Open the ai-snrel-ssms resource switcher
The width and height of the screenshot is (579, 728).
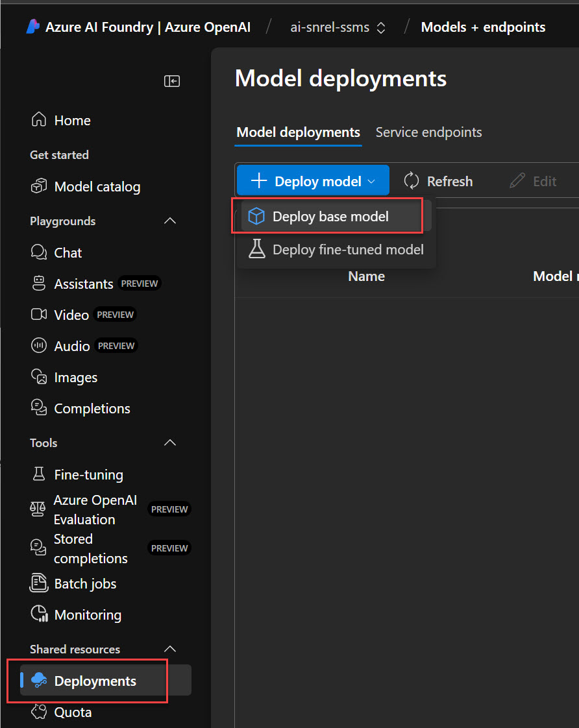pyautogui.click(x=338, y=27)
